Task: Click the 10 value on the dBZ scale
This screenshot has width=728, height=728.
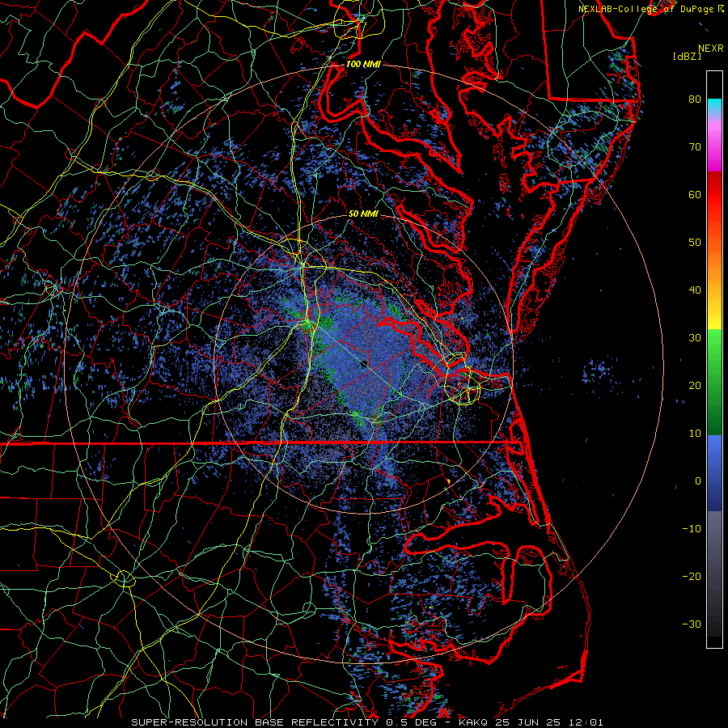Action: (x=695, y=434)
